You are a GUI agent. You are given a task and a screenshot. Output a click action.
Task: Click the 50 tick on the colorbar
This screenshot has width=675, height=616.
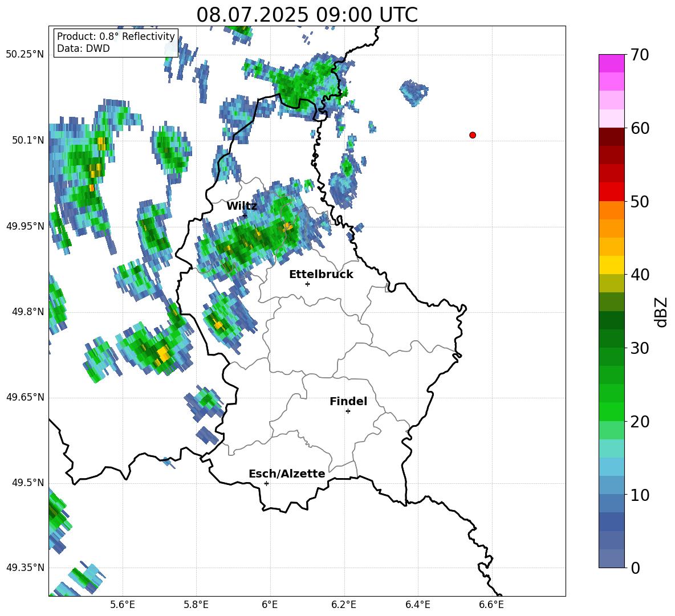click(x=640, y=202)
